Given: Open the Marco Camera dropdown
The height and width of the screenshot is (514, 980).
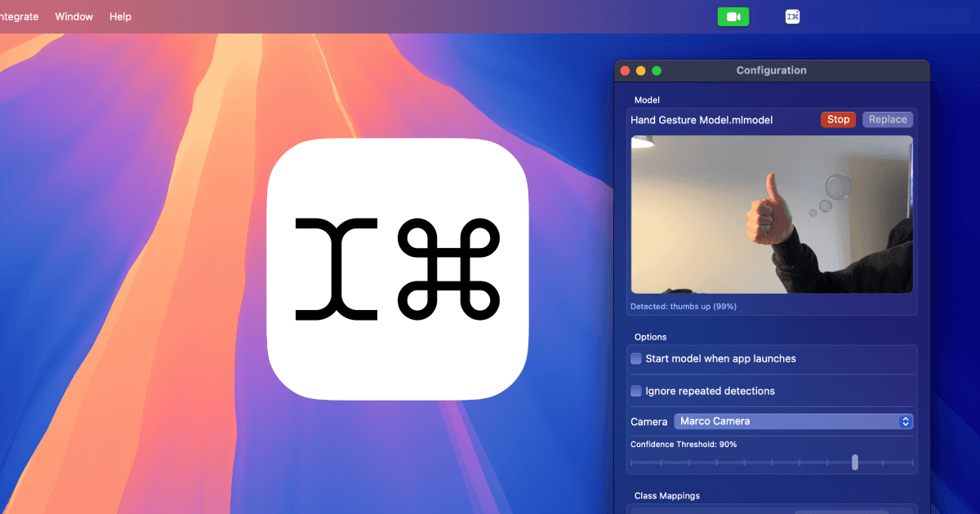Looking at the screenshot, I should 792,421.
